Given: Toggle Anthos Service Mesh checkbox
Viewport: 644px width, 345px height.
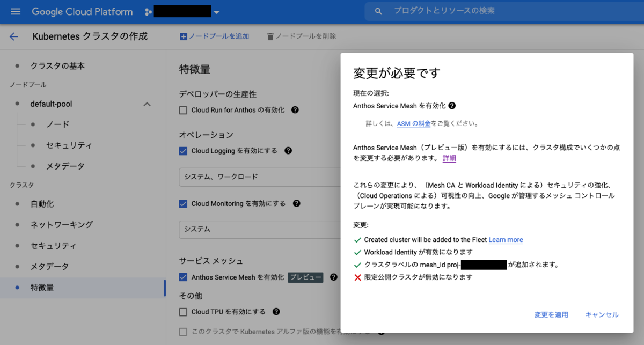Looking at the screenshot, I should (x=183, y=277).
